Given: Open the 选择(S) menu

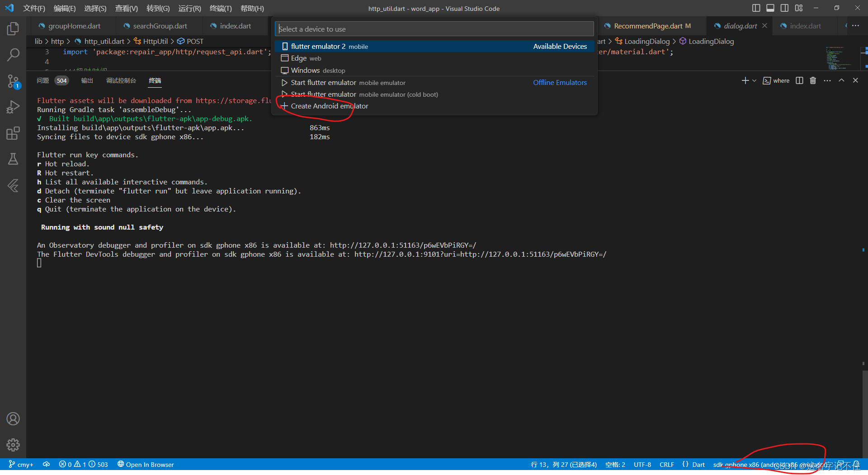Looking at the screenshot, I should (x=95, y=8).
